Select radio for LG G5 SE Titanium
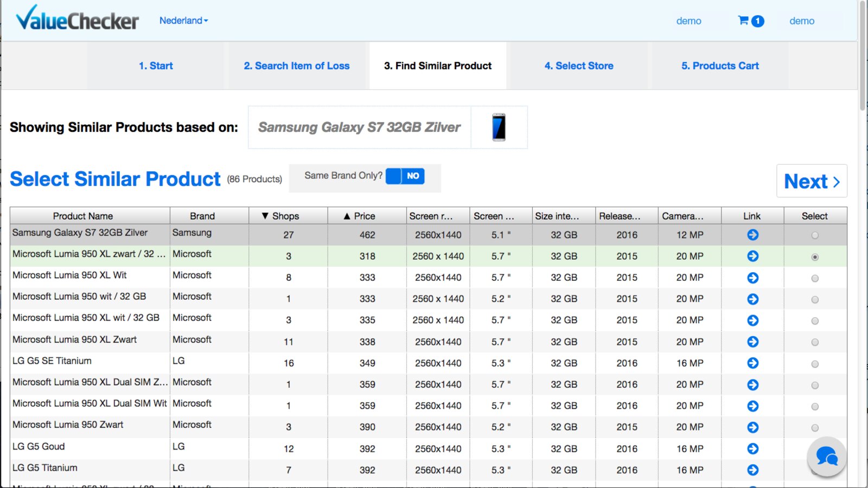The image size is (868, 488). [x=815, y=364]
